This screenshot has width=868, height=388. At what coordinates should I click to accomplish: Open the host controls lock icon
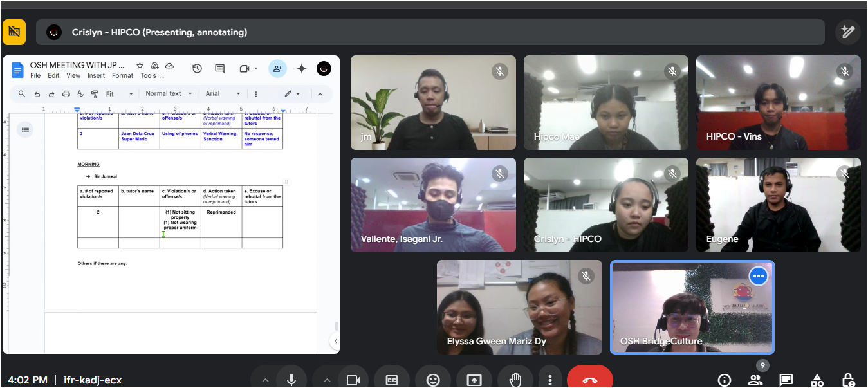tap(848, 380)
